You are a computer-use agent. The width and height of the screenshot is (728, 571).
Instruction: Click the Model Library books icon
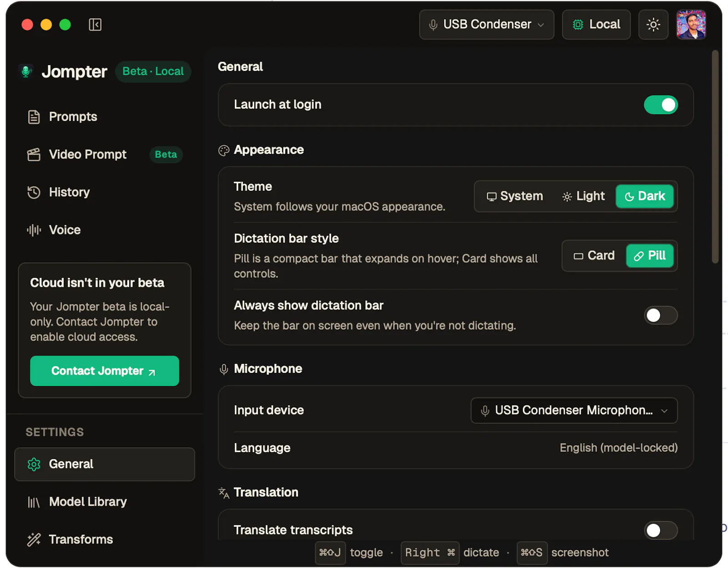click(34, 502)
